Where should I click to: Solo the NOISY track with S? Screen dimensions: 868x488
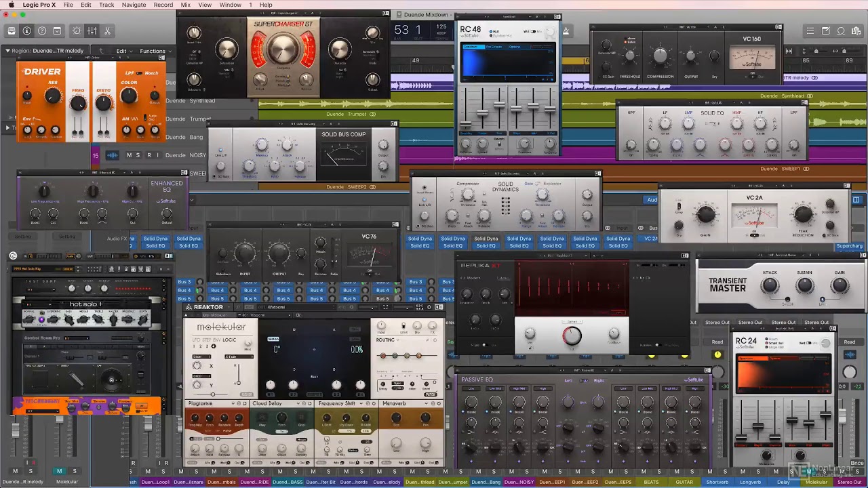(x=138, y=155)
